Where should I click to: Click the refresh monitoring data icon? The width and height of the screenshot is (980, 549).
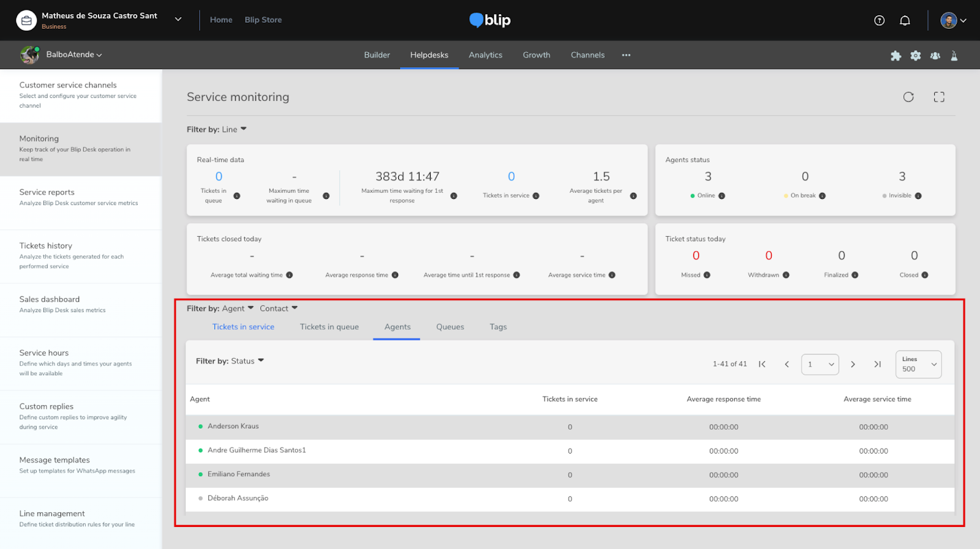pos(908,97)
